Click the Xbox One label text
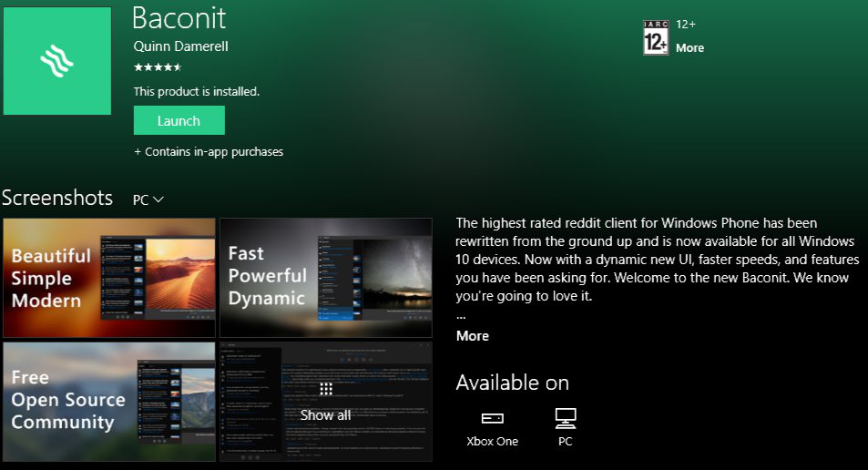This screenshot has width=868, height=470. pos(492,441)
